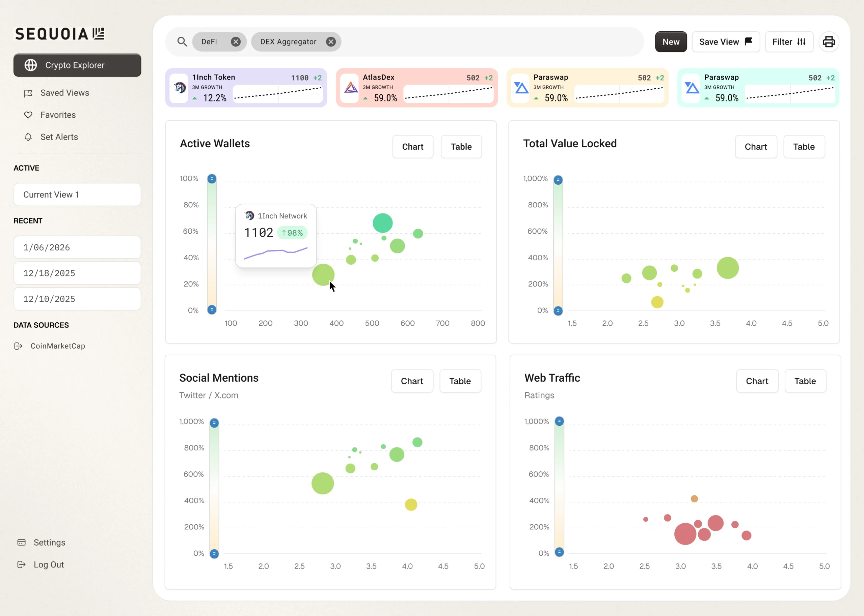Open Favorites heart item
Image resolution: width=864 pixels, height=616 pixels.
58,115
